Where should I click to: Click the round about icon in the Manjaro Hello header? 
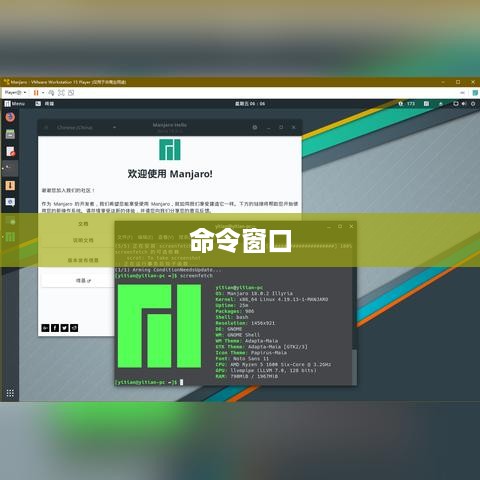255,127
